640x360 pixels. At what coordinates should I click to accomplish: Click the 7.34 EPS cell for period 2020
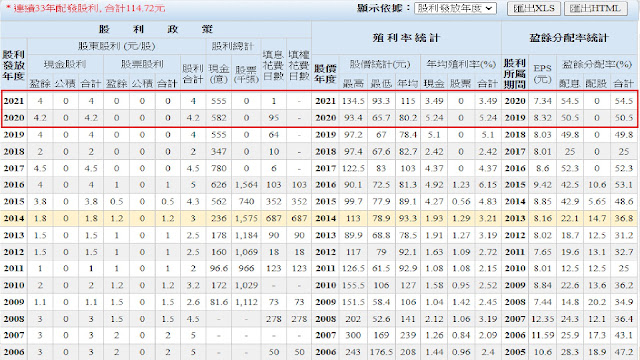click(542, 101)
